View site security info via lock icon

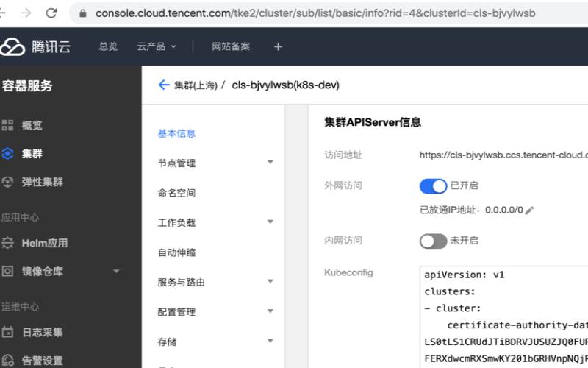[x=83, y=13]
